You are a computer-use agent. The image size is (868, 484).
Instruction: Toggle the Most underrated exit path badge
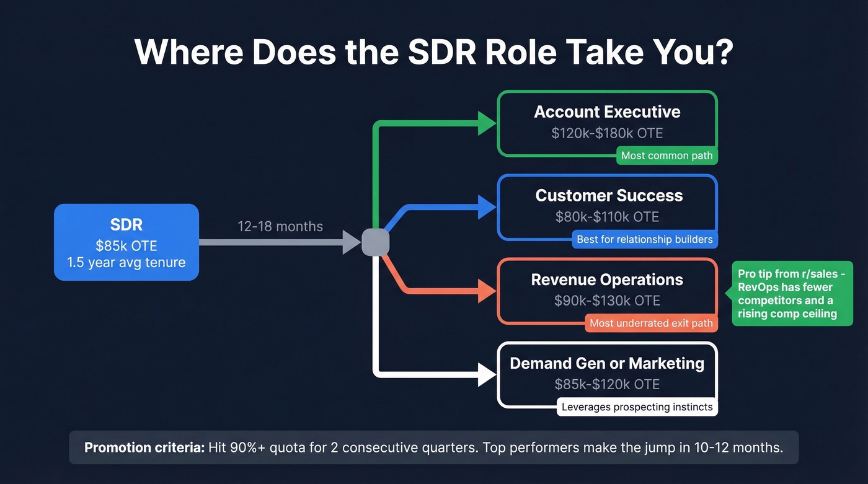point(651,323)
